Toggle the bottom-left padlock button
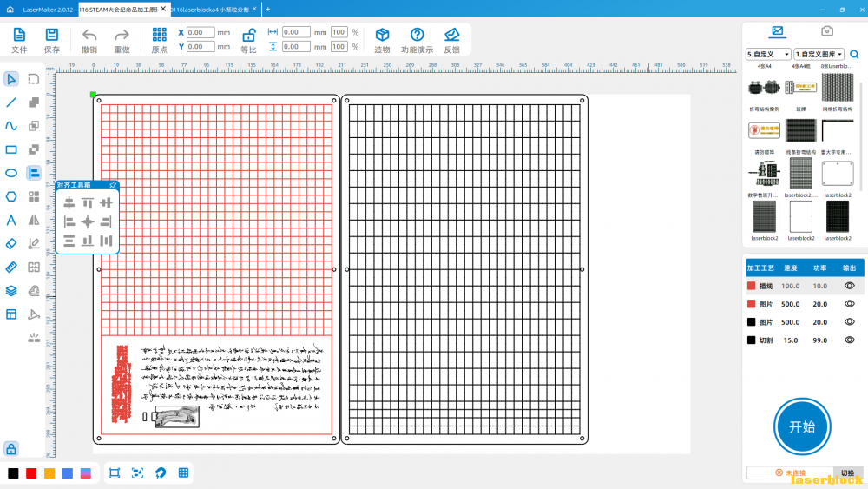Screen dimensions: 868x489 [x=11, y=448]
